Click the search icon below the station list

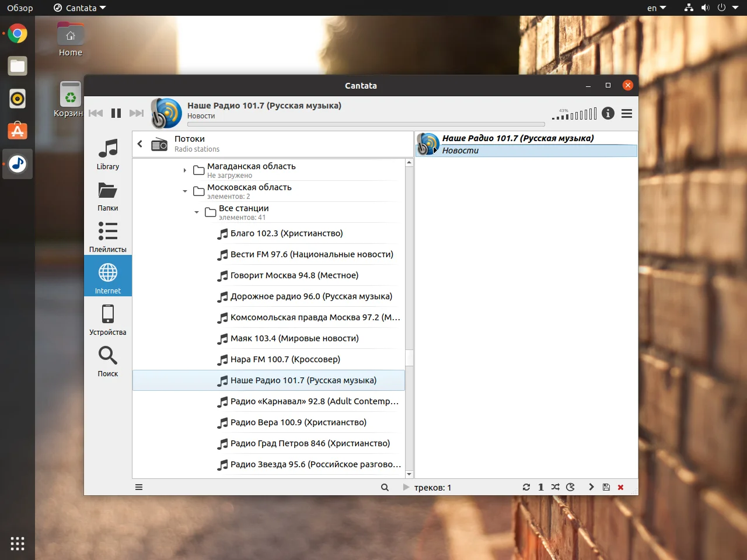point(385,487)
